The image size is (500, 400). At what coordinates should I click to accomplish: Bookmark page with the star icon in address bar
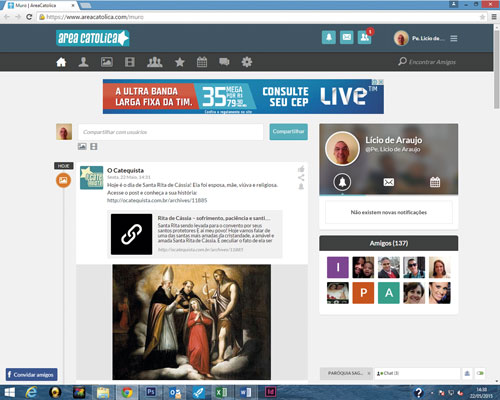pyautogui.click(x=482, y=17)
